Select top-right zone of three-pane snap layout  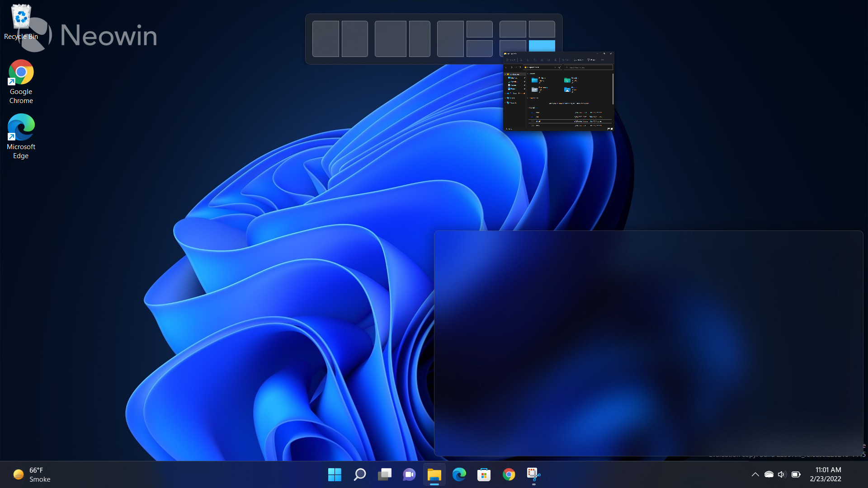479,29
